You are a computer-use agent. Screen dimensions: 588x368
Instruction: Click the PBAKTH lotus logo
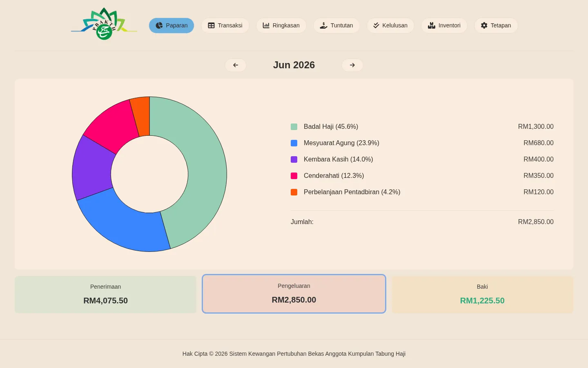tap(104, 24)
